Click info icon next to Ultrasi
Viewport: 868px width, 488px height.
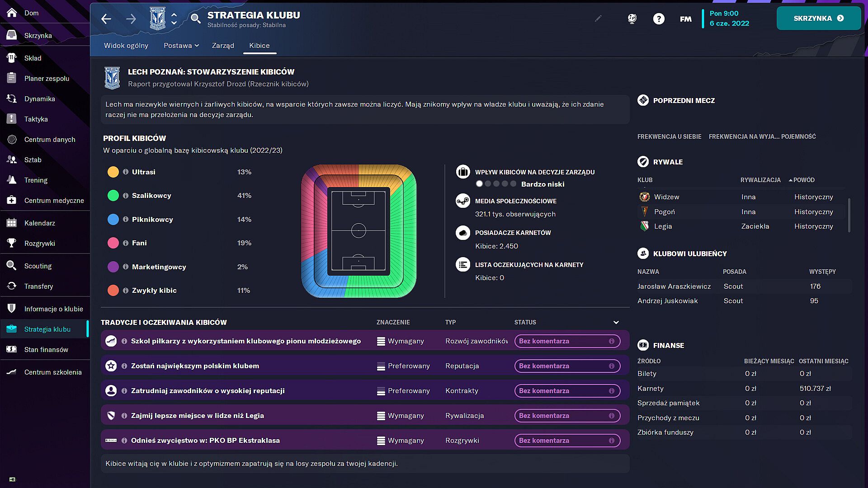[x=126, y=172]
